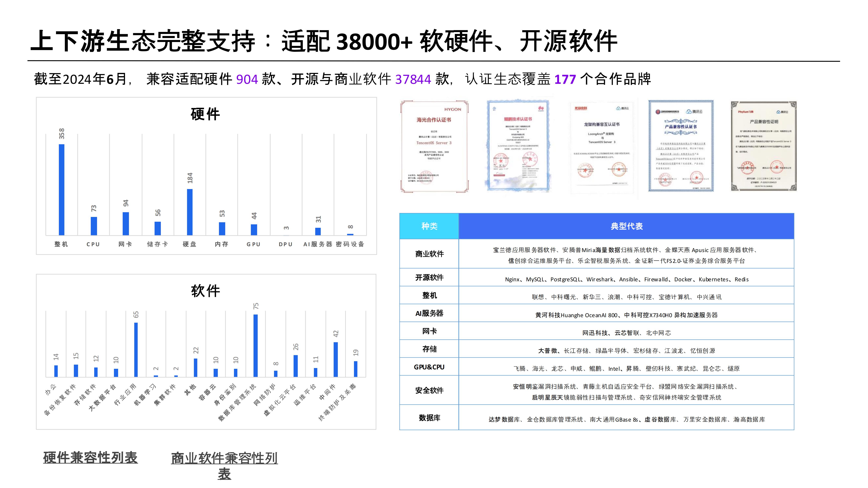Click the 典型代表 table header cell
Image resolution: width=868 pixels, height=488 pixels.
point(626,226)
